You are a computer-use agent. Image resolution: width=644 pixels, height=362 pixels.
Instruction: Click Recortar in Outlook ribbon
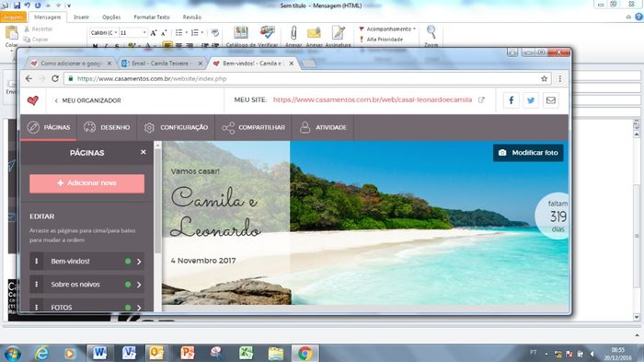click(x=39, y=29)
